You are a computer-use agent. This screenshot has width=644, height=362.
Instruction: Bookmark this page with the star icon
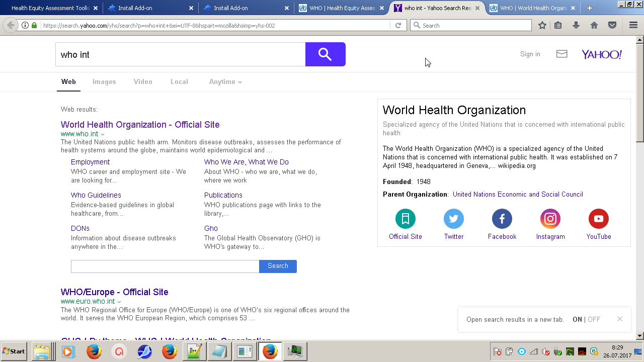(542, 25)
